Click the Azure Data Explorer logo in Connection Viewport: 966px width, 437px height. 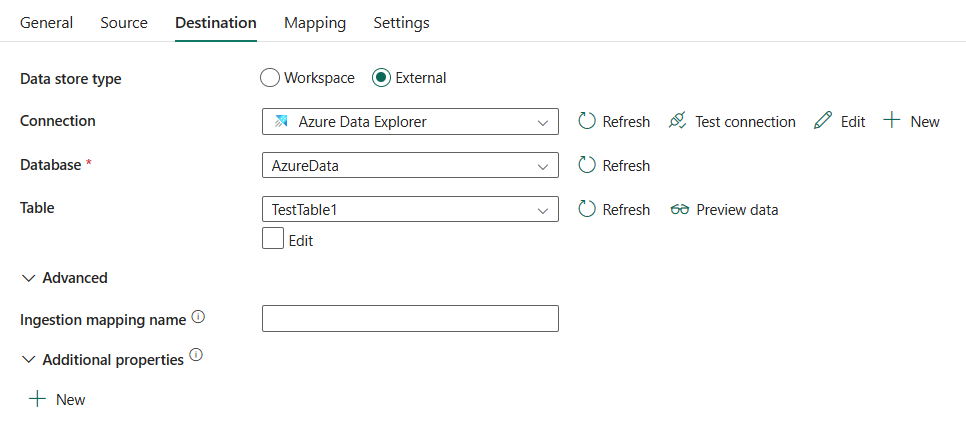click(x=281, y=121)
